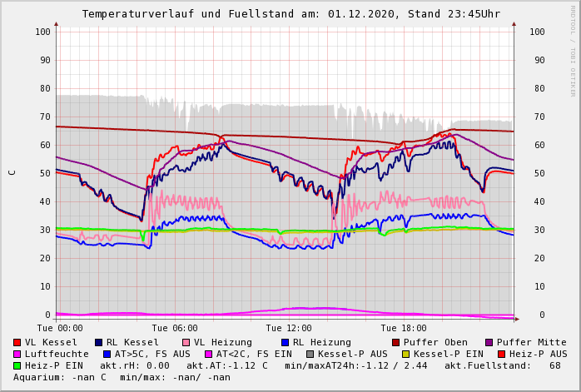Click the green Heiz-P EIN legend swatch
The height and width of the screenshot is (392, 581).
[17, 365]
